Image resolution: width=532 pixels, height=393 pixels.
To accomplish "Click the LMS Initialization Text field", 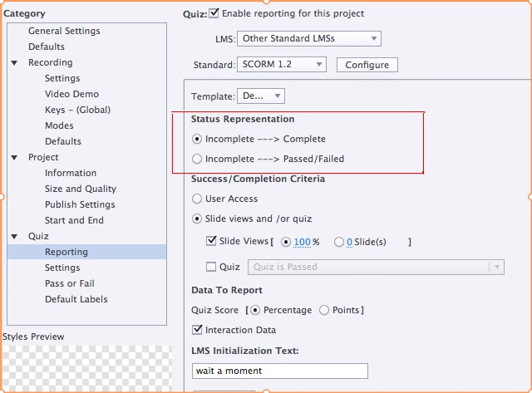I will coord(280,371).
